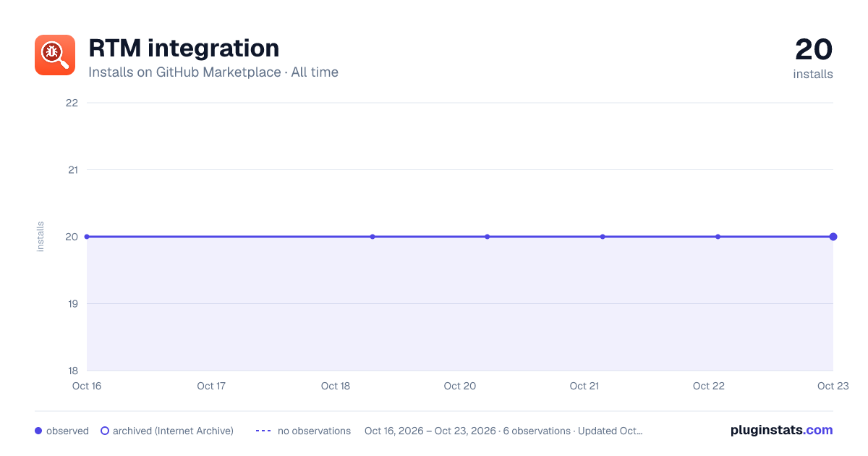Click the date range and observations summary text

pyautogui.click(x=503, y=431)
